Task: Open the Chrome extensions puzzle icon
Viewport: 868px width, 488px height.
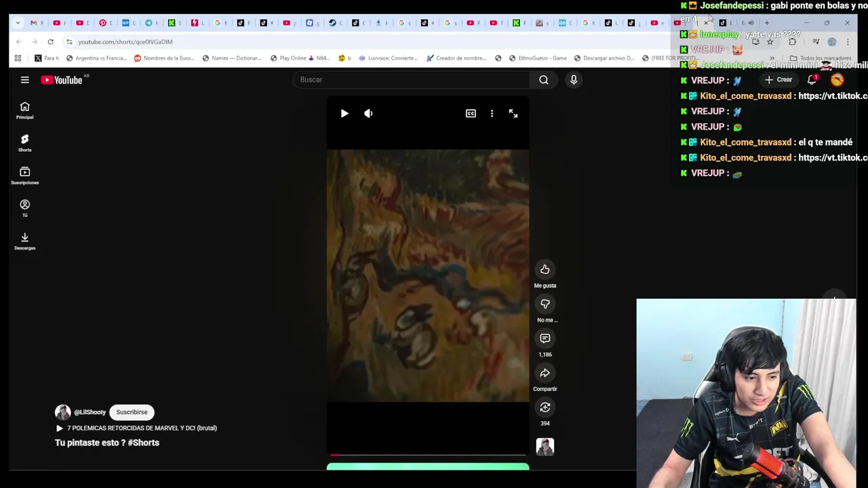Action: pos(792,42)
